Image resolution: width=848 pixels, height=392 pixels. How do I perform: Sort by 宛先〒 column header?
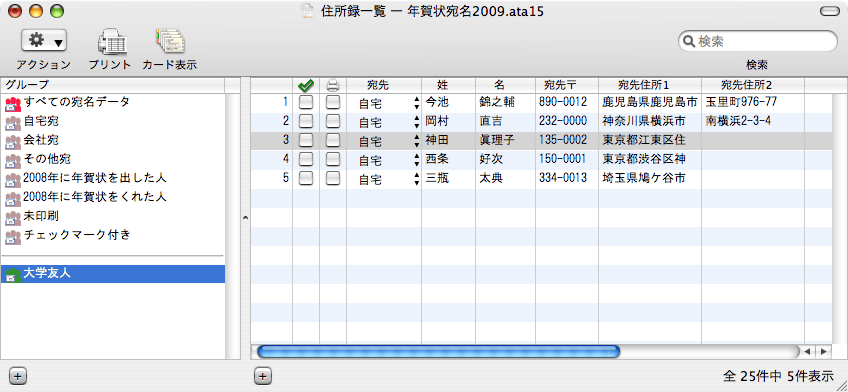click(x=567, y=85)
